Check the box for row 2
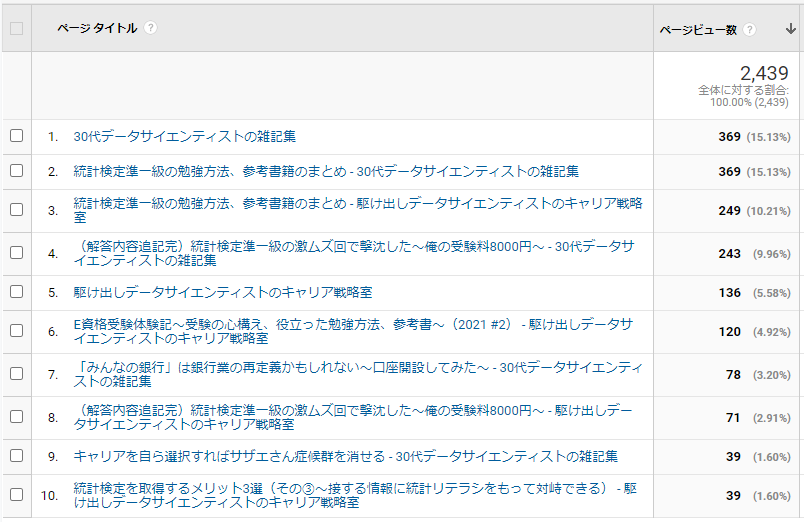The image size is (804, 522). click(x=16, y=171)
